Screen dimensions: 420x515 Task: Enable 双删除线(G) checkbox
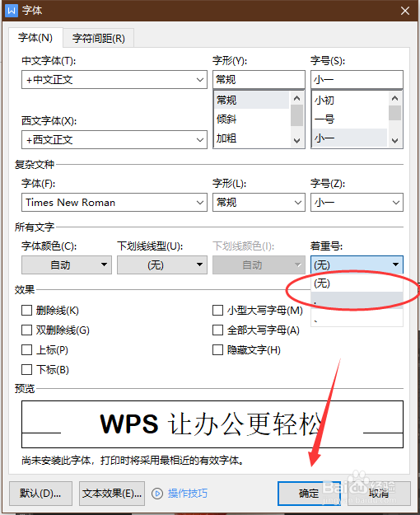pos(26,330)
